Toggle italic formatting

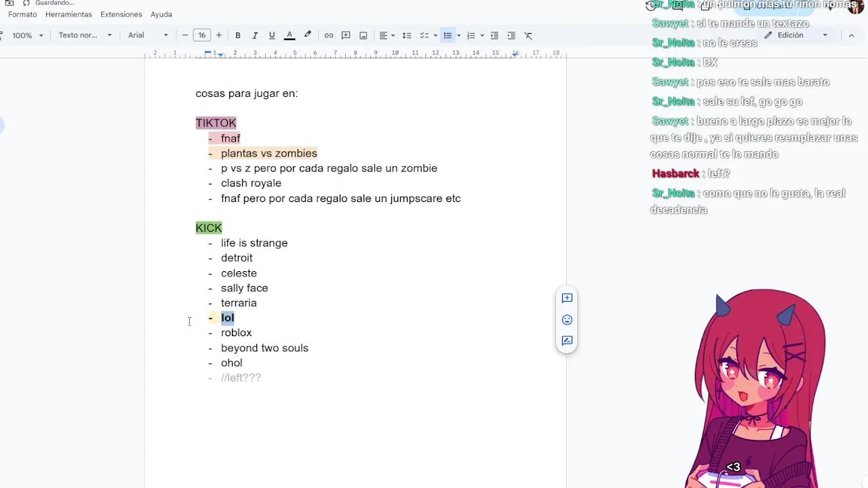click(255, 35)
